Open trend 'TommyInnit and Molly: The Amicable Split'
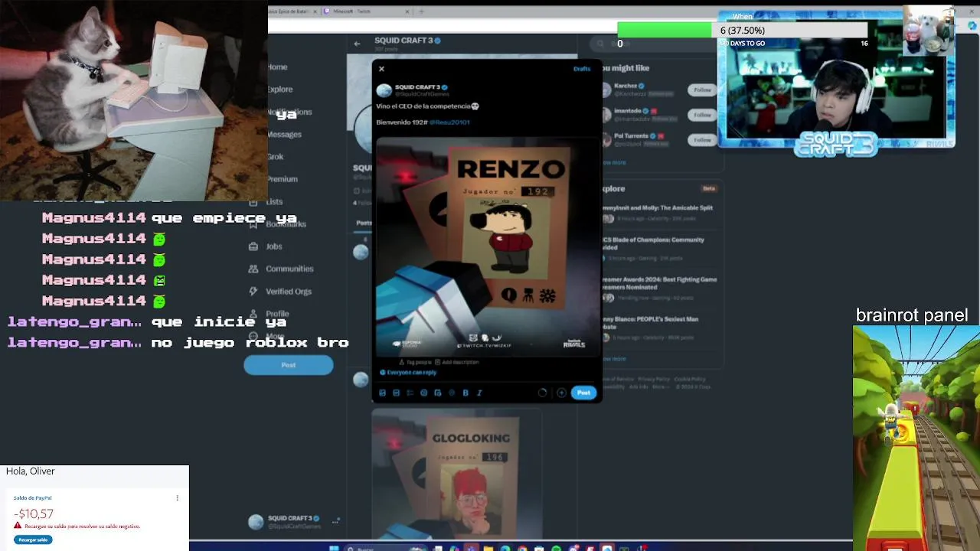Viewport: 980px width, 551px height. [658, 207]
